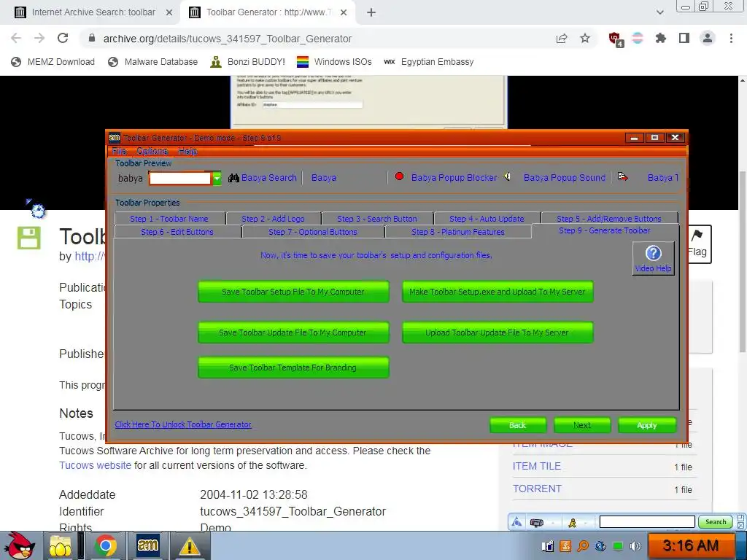
Task: Reload the archive.org page in Chrome
Action: (63, 38)
